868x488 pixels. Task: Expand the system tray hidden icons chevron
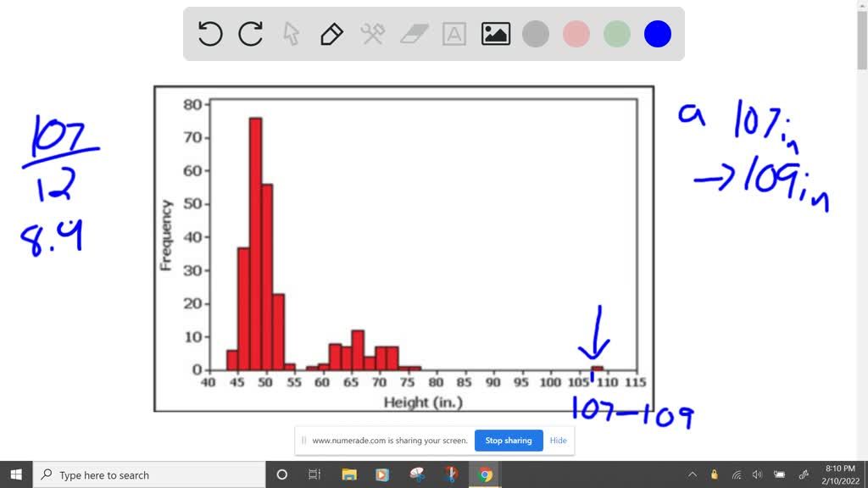click(693, 474)
